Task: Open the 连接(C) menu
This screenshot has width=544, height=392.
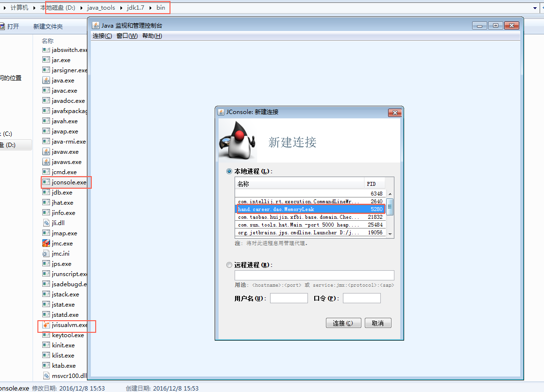Action: pyautogui.click(x=102, y=36)
